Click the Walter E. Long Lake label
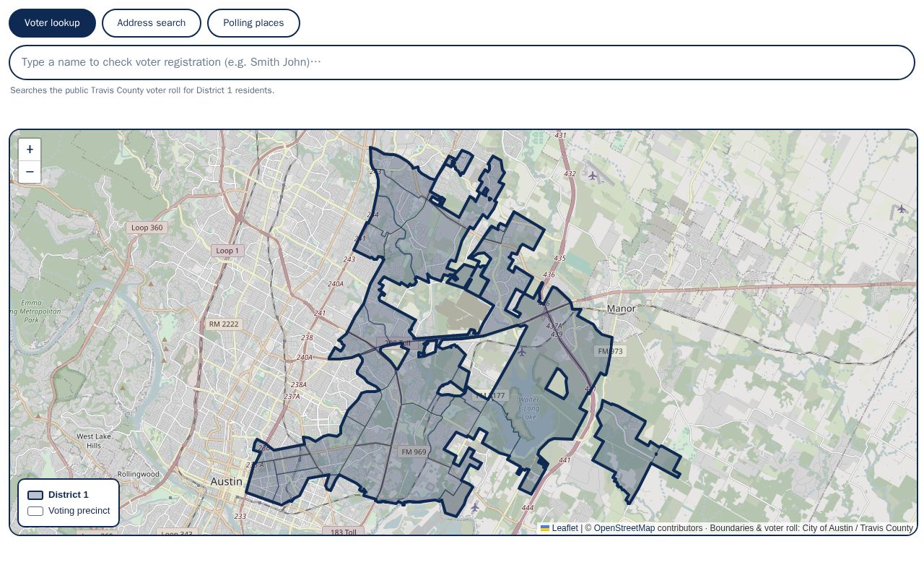 click(529, 408)
